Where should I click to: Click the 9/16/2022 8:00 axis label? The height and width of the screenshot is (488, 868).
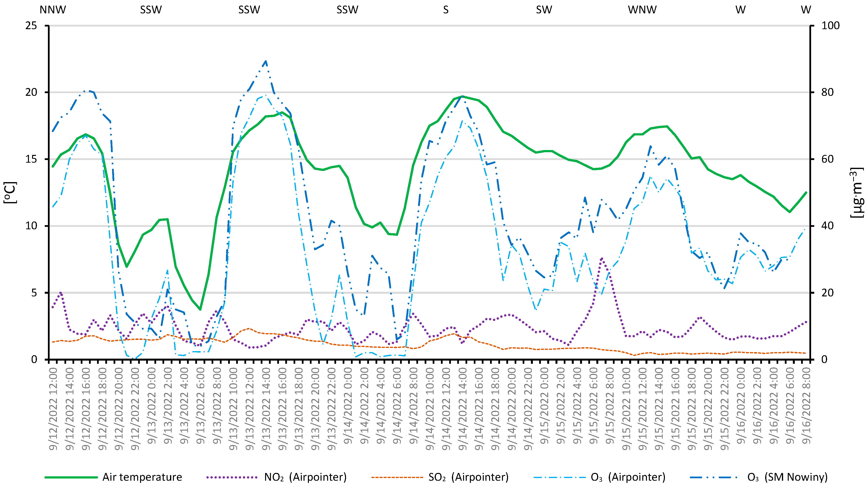(x=806, y=406)
